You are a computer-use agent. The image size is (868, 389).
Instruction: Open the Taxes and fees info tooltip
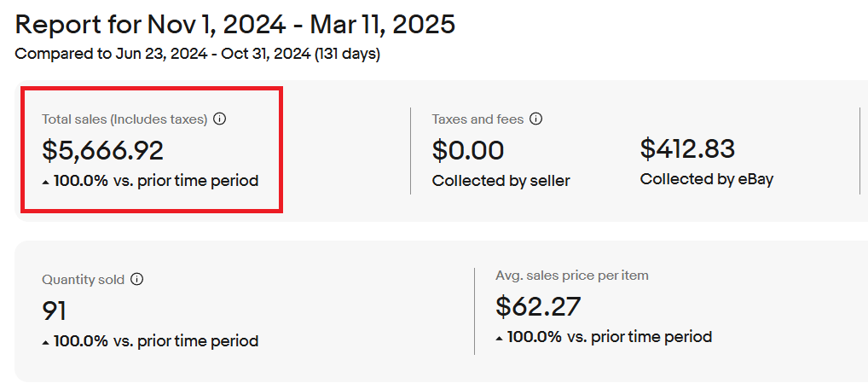(536, 119)
